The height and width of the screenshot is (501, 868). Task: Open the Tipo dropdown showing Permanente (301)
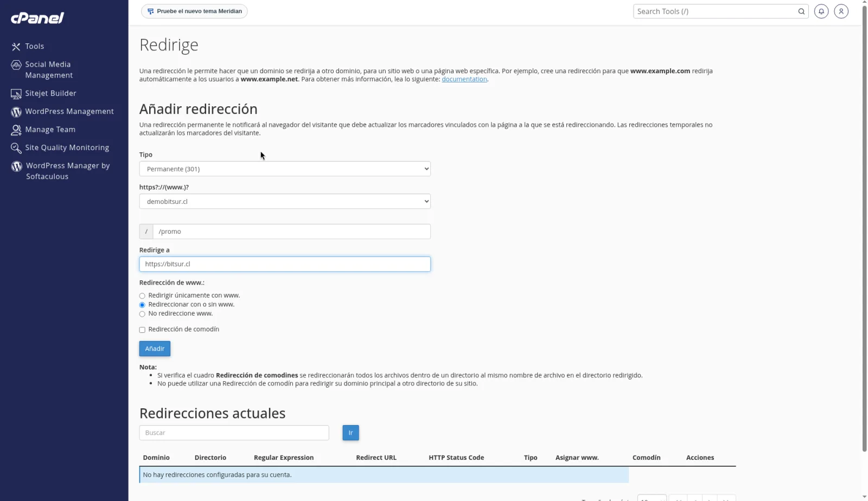pos(285,169)
